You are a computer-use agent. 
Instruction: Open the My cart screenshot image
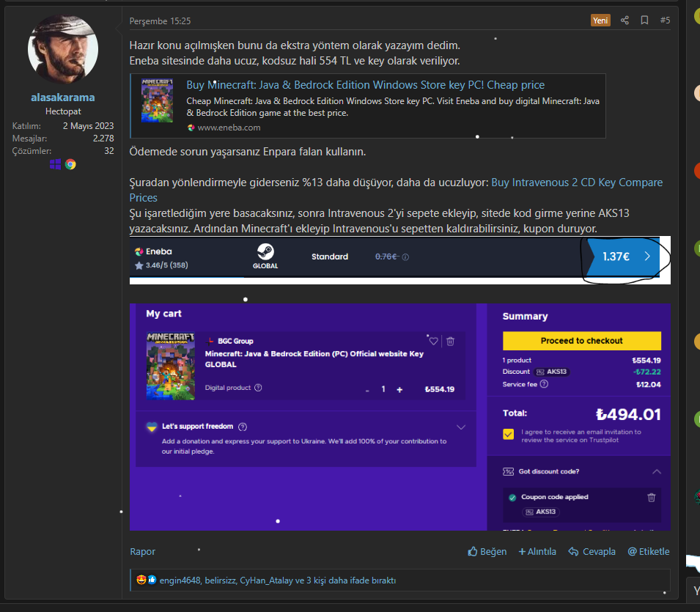[400, 417]
